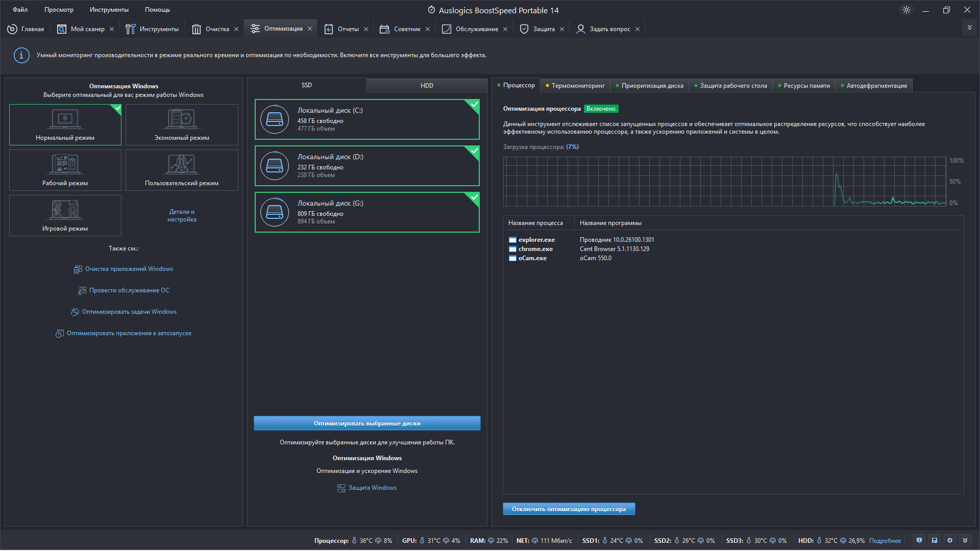Screen dimensions: 980x551
Task: Click Оптимизировать выбранные диски button
Action: click(x=367, y=423)
